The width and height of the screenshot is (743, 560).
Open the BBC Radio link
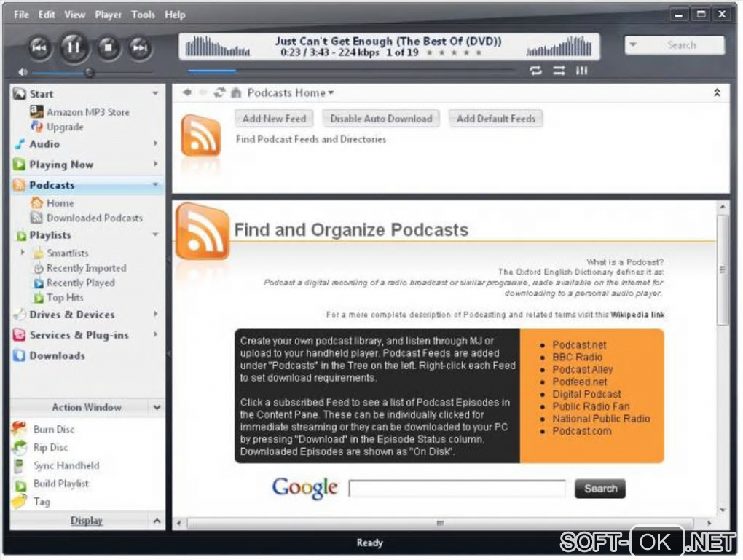click(x=577, y=358)
